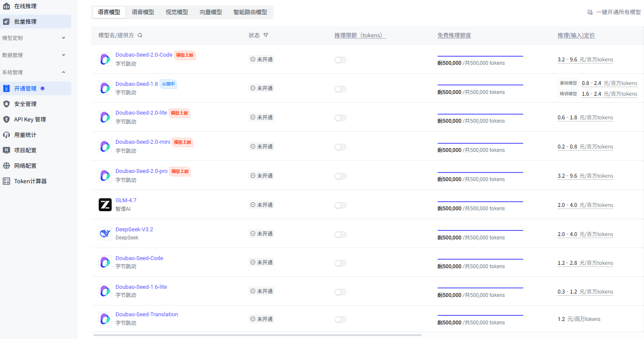Click the 基础模型 tag in Doubao-Seed-1.8 row
Image resolution: width=644 pixels, height=339 pixels.
coord(568,83)
